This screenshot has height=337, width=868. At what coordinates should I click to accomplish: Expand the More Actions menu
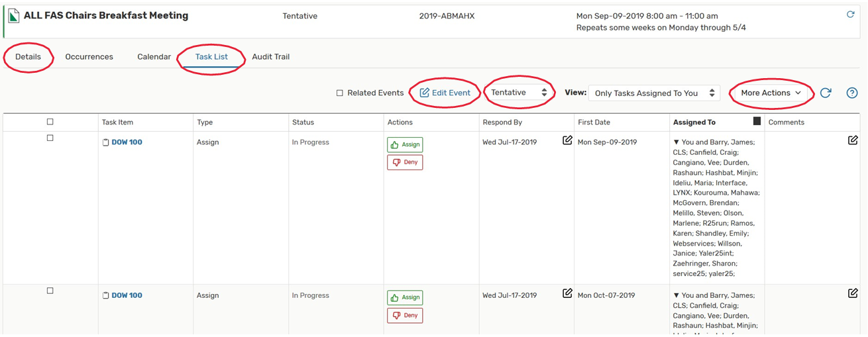[771, 93]
